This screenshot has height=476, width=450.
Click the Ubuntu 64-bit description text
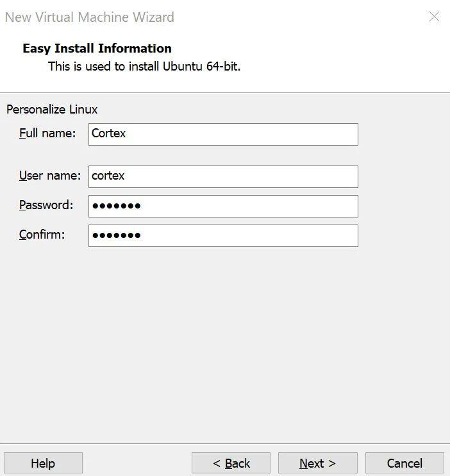coord(144,66)
